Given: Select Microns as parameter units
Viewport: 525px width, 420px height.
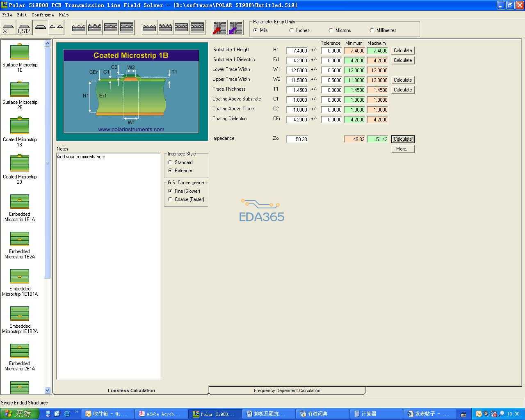Looking at the screenshot, I should click(331, 30).
